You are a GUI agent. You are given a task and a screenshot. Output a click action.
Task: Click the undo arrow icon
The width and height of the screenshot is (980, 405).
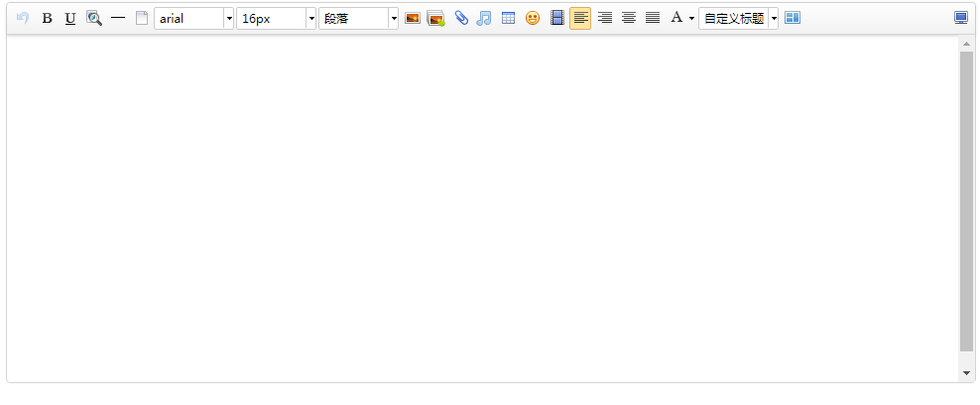pos(23,18)
